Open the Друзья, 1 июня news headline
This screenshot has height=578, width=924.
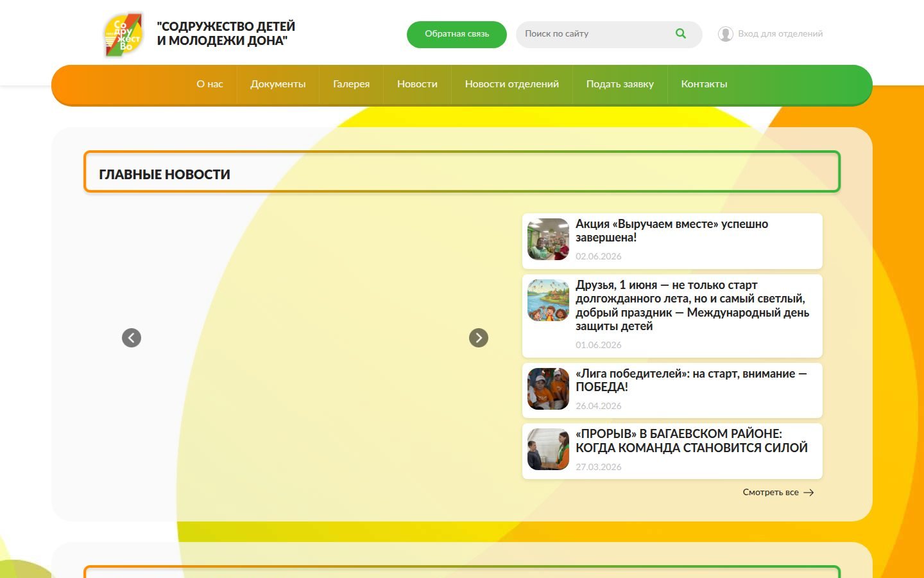692,306
